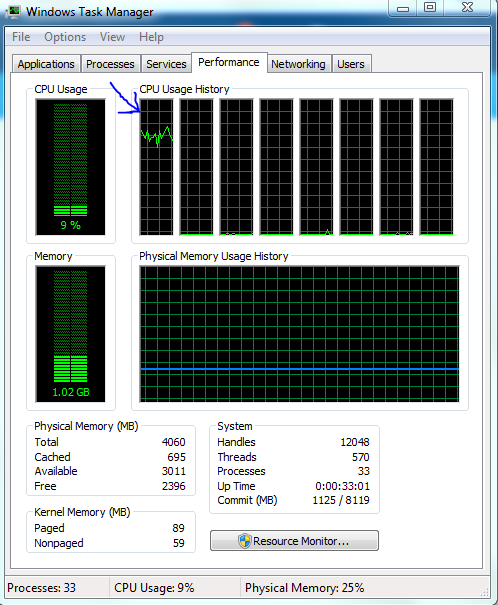
Task: Click the first CPU core history graph
Action: click(x=157, y=167)
